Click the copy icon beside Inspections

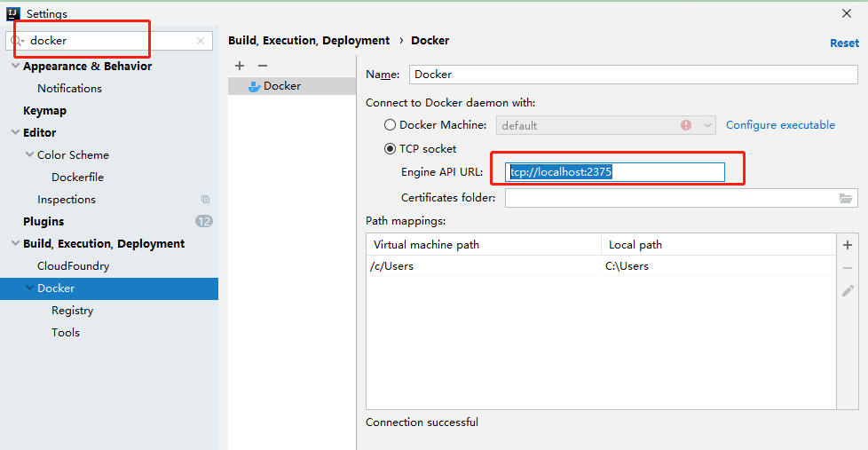[x=205, y=200]
